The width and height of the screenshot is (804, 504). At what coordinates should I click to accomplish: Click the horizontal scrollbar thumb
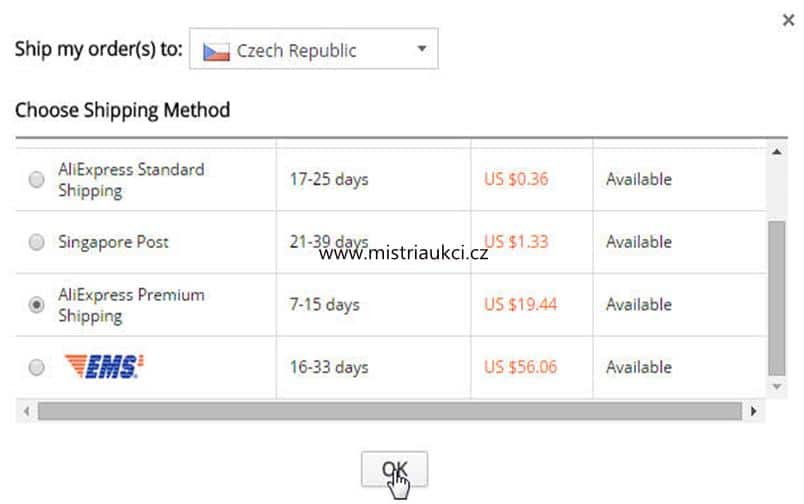click(390, 411)
